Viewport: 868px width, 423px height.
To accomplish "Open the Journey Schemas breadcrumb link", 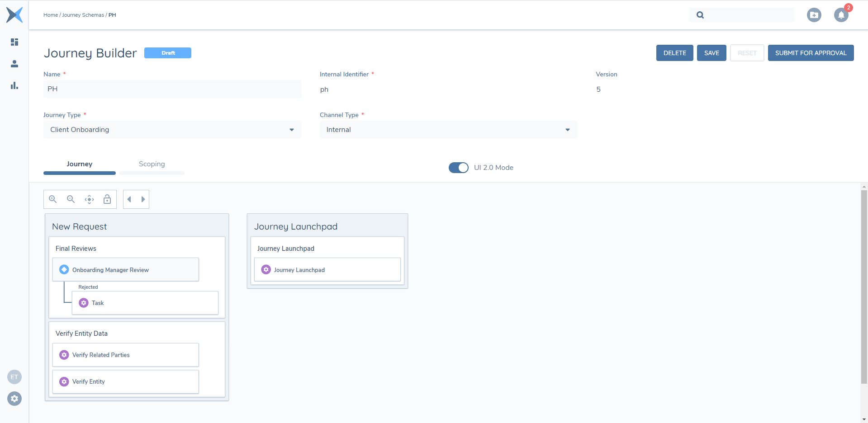I will (x=83, y=15).
